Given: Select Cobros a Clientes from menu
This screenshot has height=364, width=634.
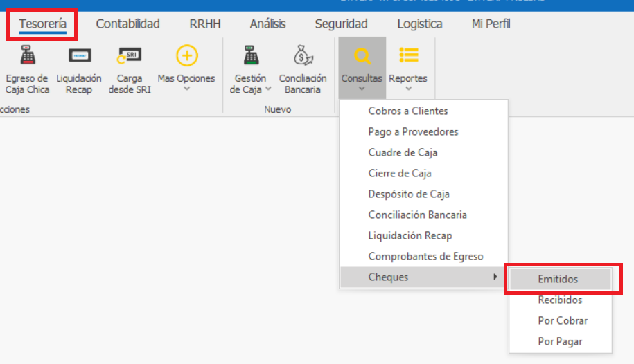Looking at the screenshot, I should (408, 111).
